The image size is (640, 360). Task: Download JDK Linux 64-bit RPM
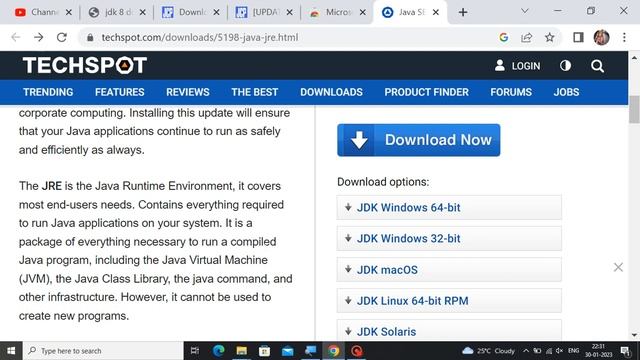click(x=449, y=301)
